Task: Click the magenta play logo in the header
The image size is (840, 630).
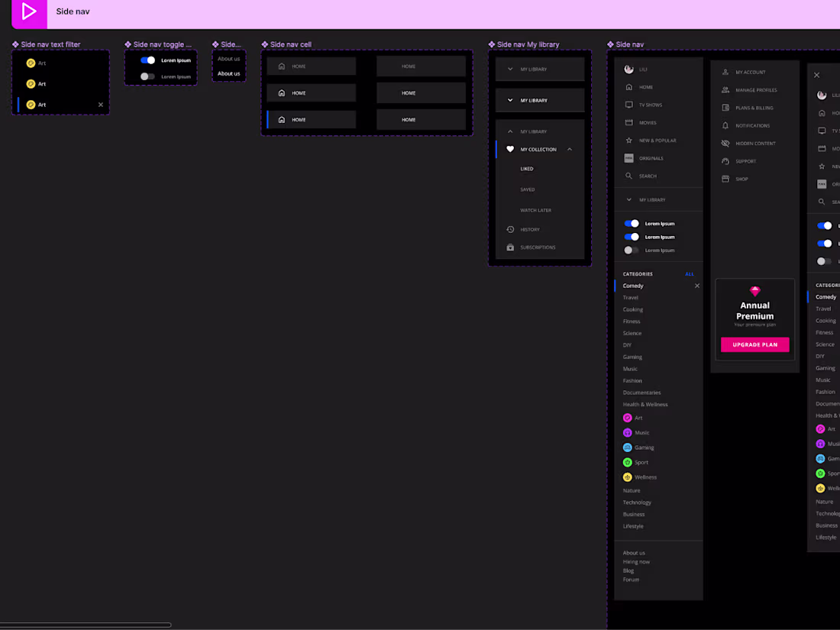Action: point(29,11)
